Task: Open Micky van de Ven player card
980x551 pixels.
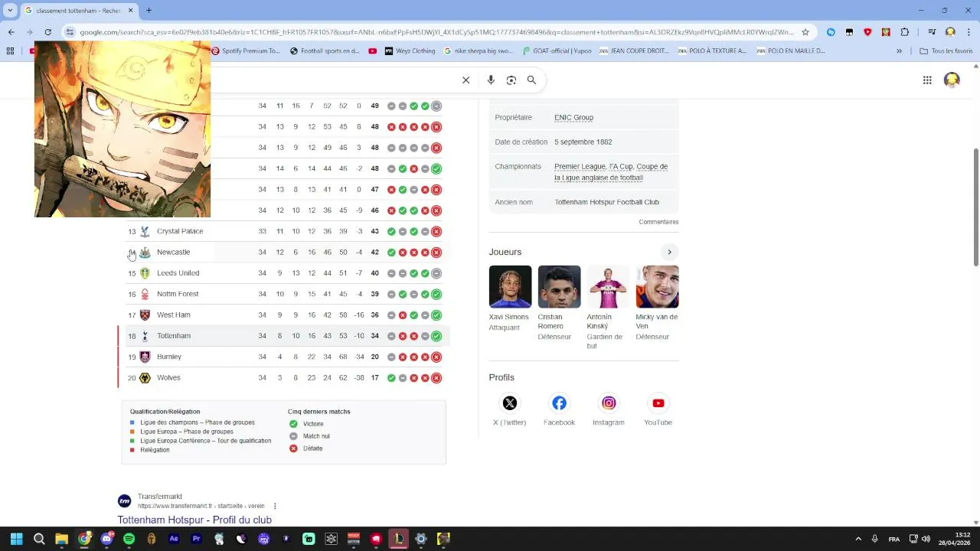Action: click(657, 303)
